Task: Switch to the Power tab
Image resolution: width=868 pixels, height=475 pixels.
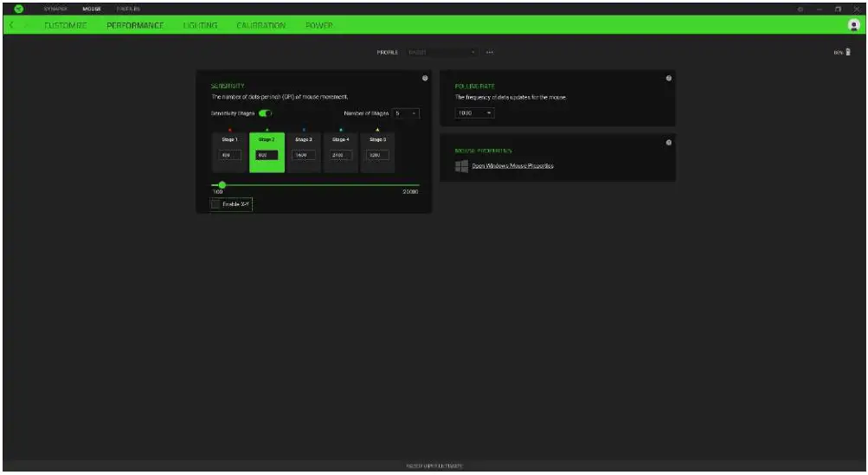Action: [318, 25]
